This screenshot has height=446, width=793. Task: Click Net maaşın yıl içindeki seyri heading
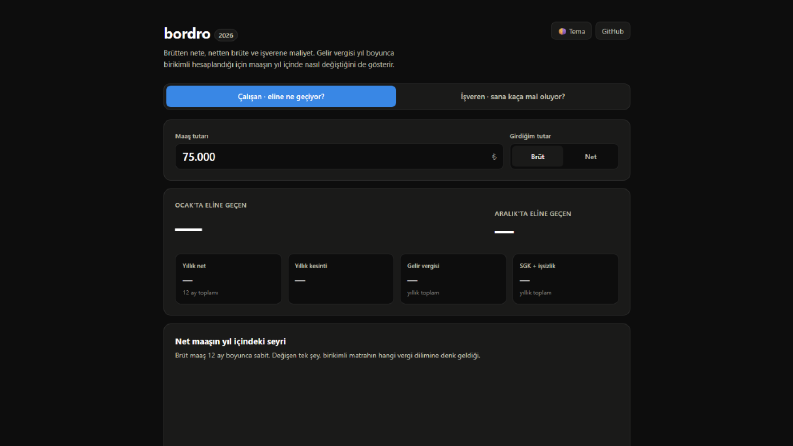click(x=230, y=341)
